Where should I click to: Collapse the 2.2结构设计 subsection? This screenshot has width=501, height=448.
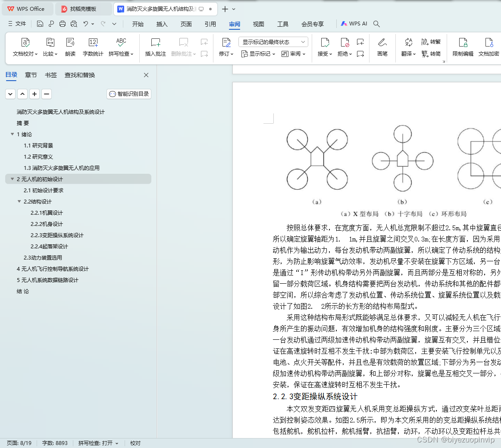[19, 201]
